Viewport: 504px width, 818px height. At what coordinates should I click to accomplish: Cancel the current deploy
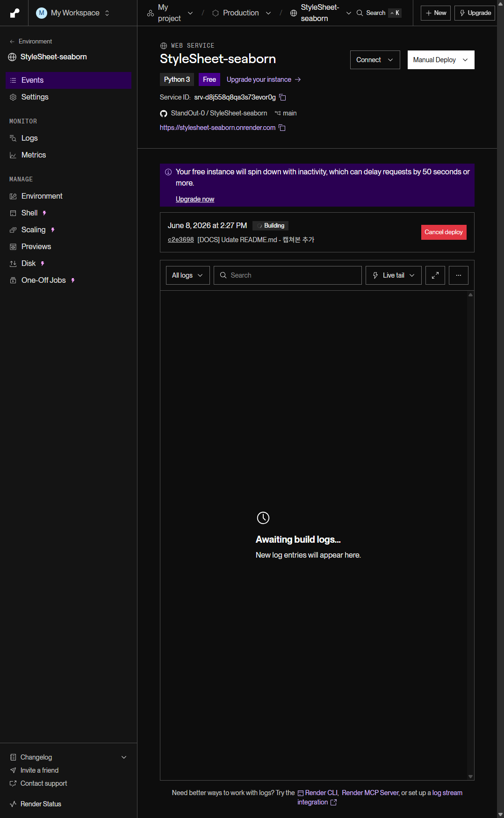444,232
